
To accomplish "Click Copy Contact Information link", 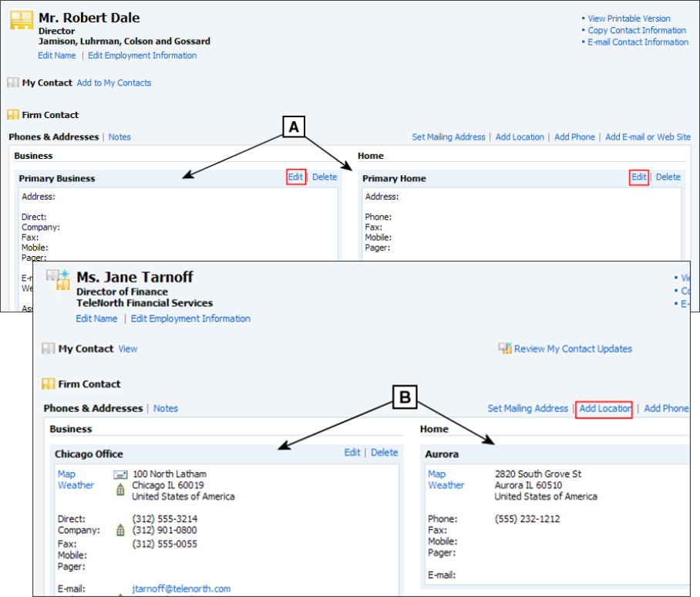I will pos(637,30).
